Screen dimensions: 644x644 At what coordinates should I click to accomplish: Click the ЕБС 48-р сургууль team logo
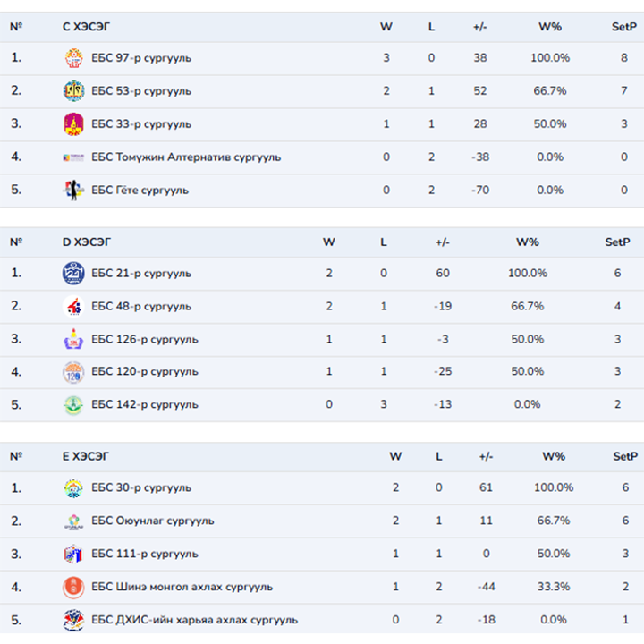coord(73,307)
